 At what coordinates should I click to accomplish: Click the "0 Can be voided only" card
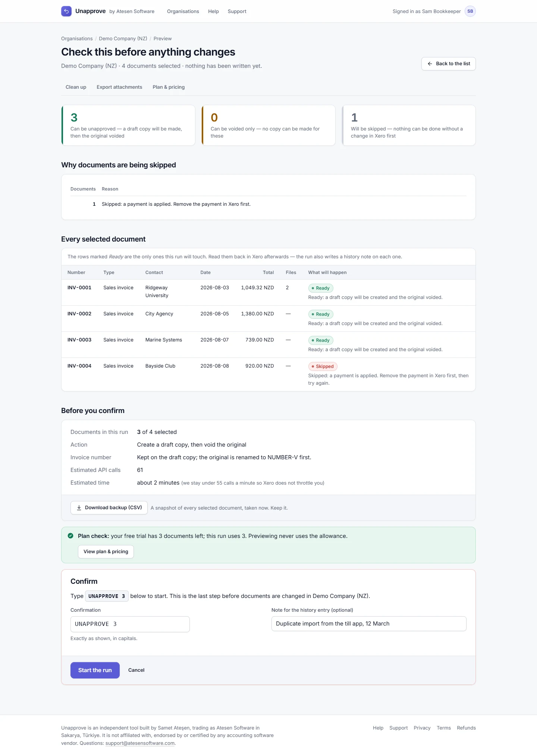pyautogui.click(x=268, y=125)
